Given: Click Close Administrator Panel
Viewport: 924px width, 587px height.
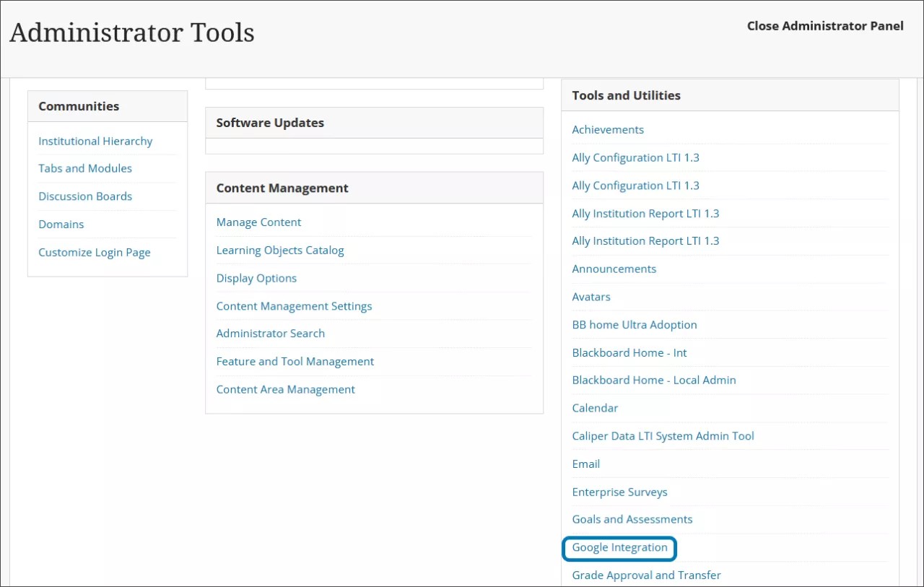Looking at the screenshot, I should point(824,26).
